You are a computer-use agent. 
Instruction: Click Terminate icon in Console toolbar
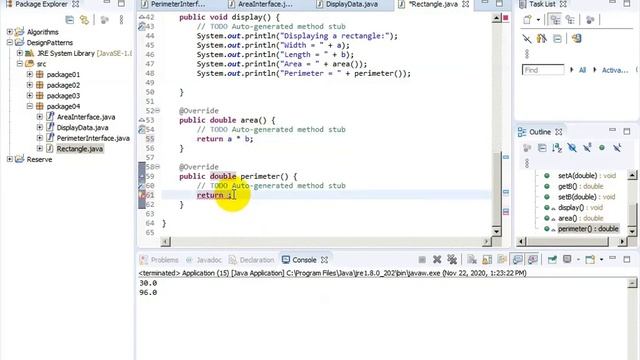[x=422, y=260]
